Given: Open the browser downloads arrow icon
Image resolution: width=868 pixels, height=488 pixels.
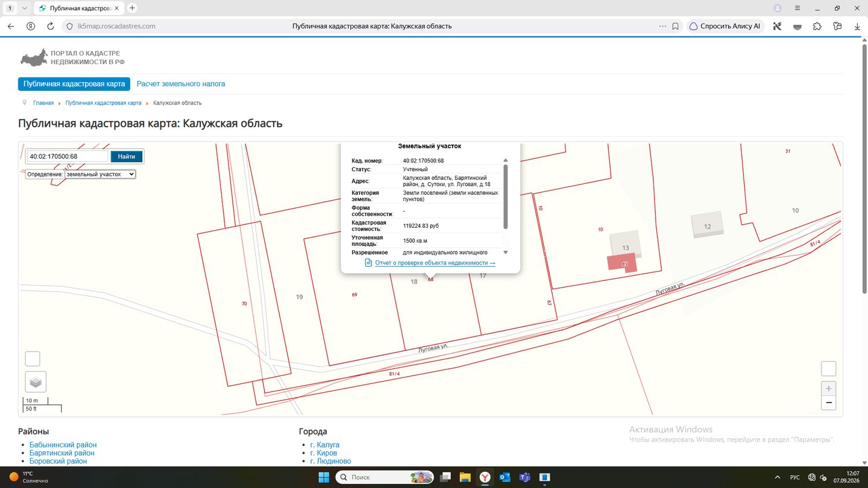Looking at the screenshot, I should pos(857,26).
